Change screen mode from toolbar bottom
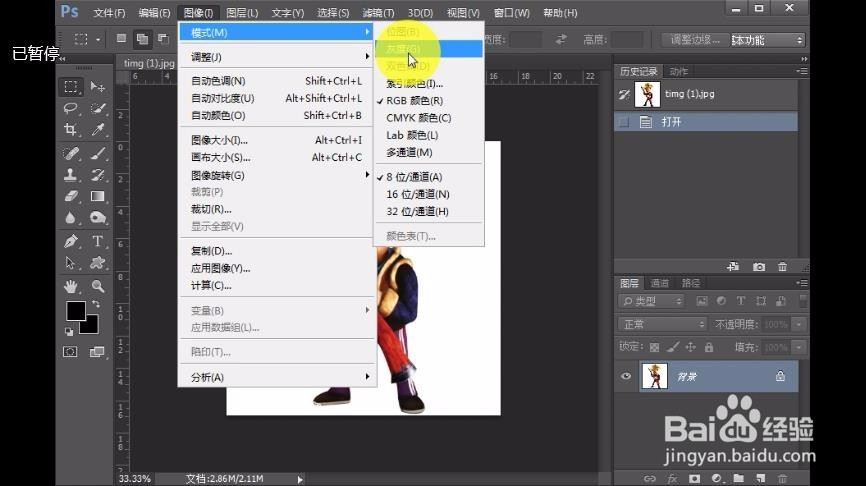Screen dimensions: 866x486 pos(97,352)
